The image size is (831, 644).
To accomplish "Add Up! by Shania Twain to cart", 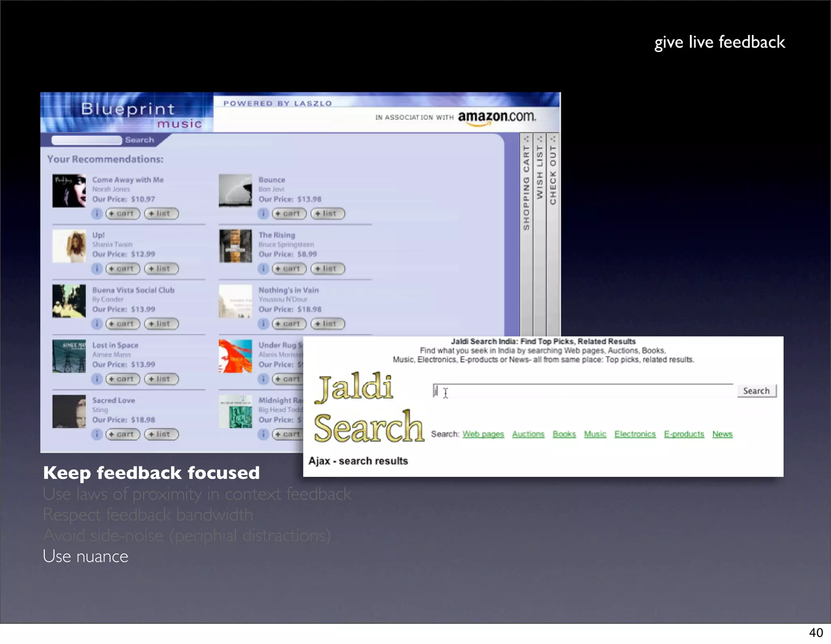I will pyautogui.click(x=123, y=269).
